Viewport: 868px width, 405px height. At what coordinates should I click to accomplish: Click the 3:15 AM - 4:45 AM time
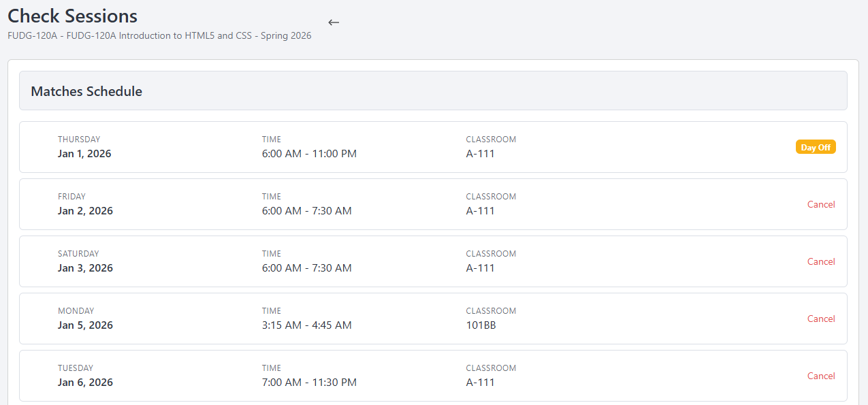pyautogui.click(x=306, y=325)
